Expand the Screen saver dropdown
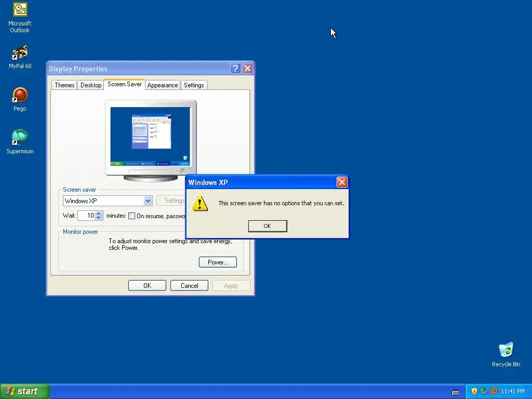 [x=148, y=201]
